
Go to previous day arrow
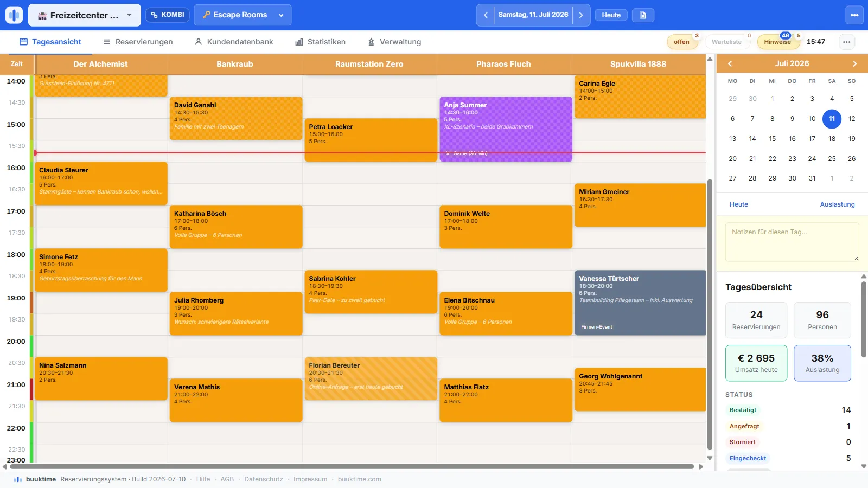coord(486,15)
